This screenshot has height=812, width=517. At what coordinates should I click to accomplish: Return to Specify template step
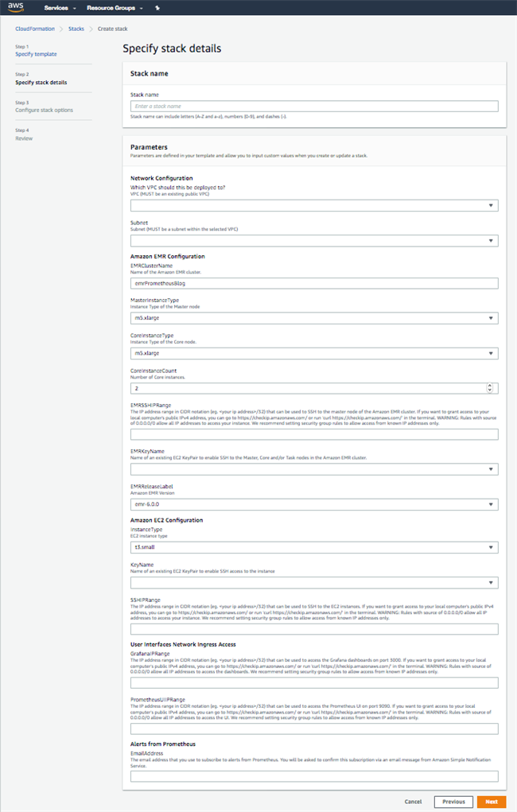click(x=36, y=54)
